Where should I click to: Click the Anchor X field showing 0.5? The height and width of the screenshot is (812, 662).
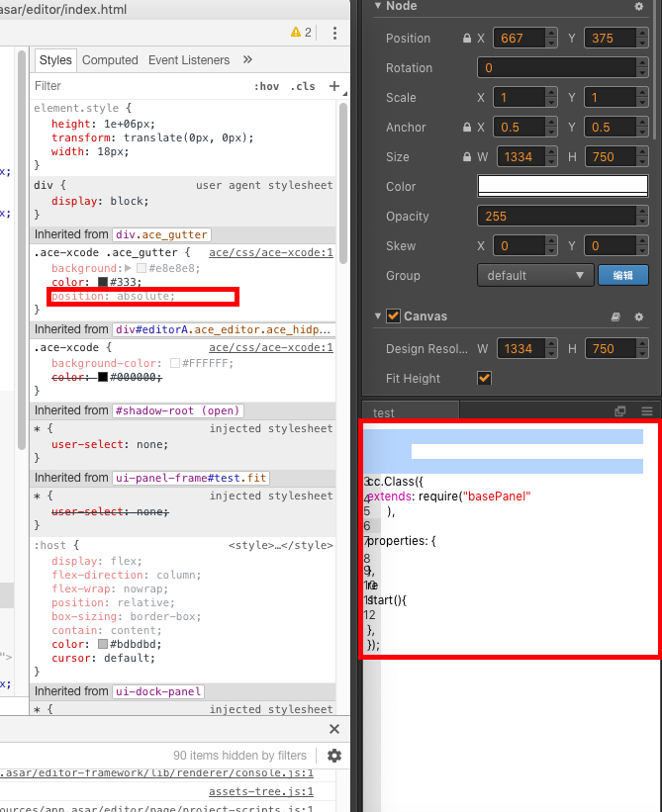click(520, 127)
